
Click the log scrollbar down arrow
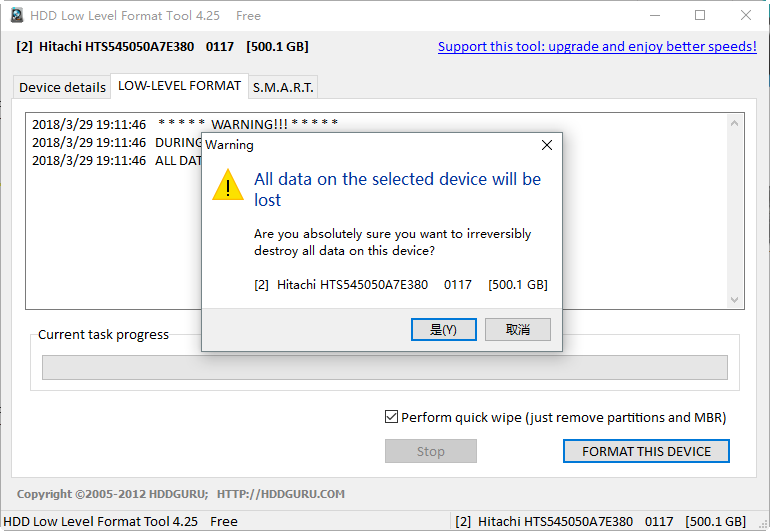734,300
